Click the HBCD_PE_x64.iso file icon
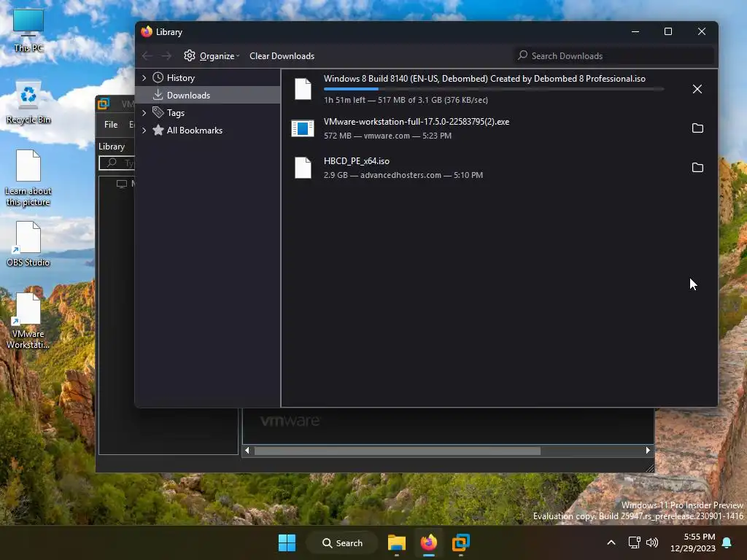The image size is (747, 560). point(303,168)
